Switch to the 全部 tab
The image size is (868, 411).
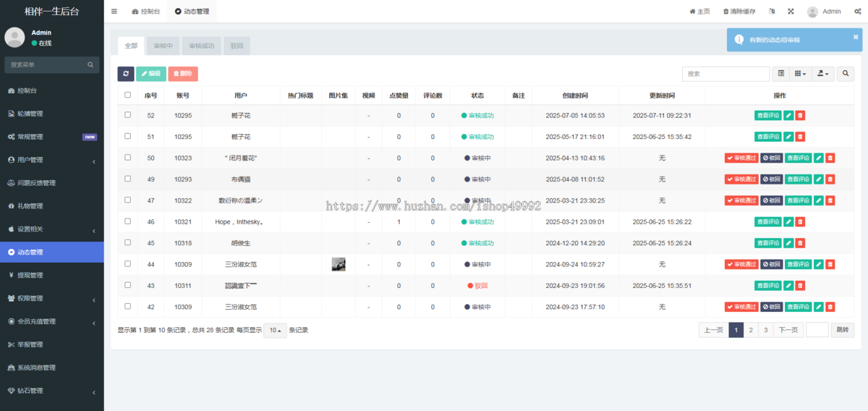click(x=131, y=46)
